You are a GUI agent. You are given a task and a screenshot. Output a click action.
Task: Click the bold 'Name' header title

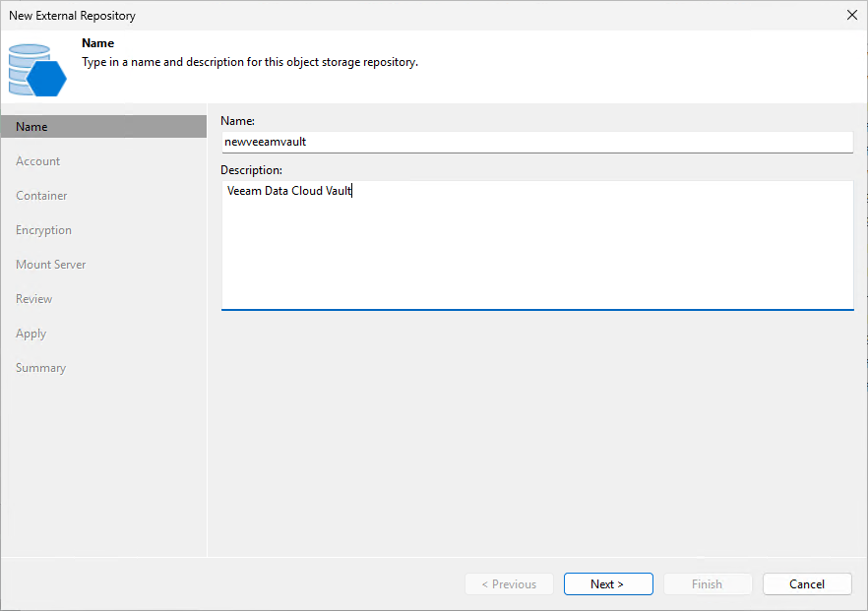pyautogui.click(x=98, y=43)
